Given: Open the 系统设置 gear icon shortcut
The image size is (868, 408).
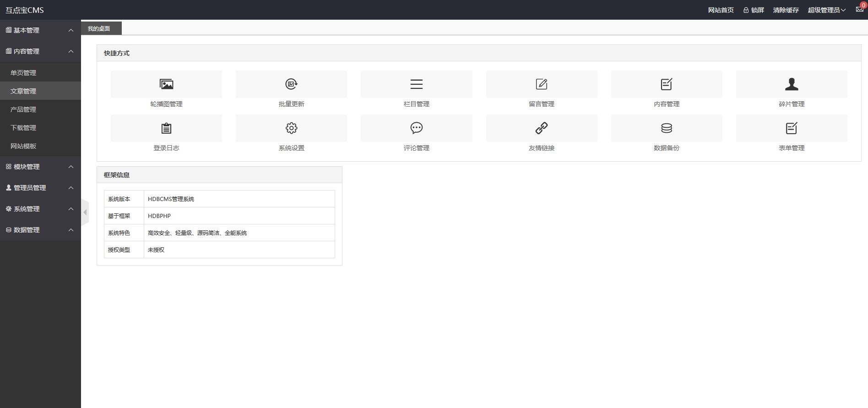Looking at the screenshot, I should (291, 128).
